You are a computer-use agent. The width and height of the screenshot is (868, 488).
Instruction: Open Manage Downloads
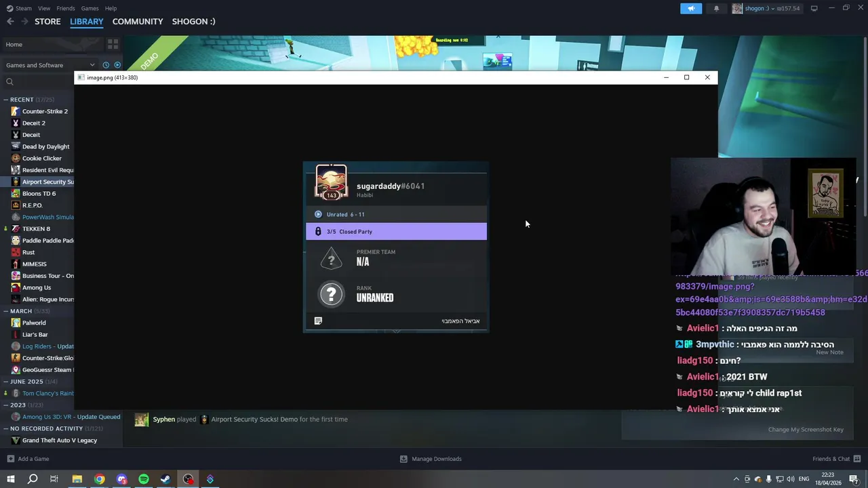coord(431,459)
